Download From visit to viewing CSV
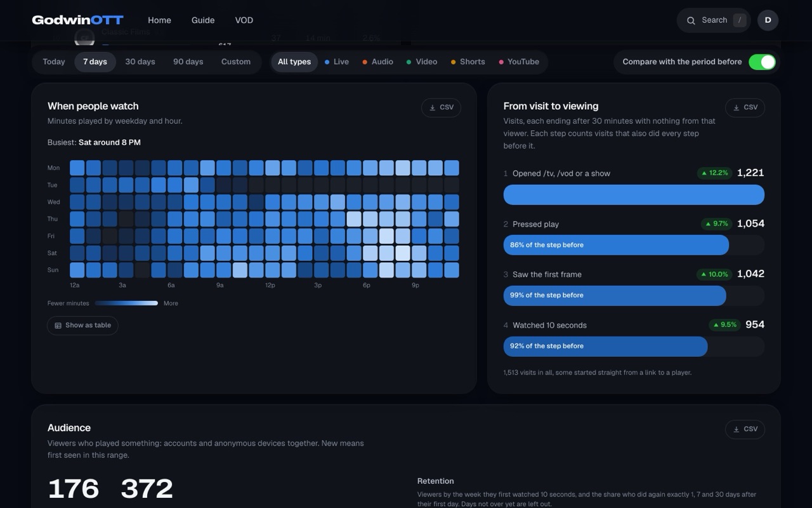This screenshot has height=508, width=812. coord(745,108)
